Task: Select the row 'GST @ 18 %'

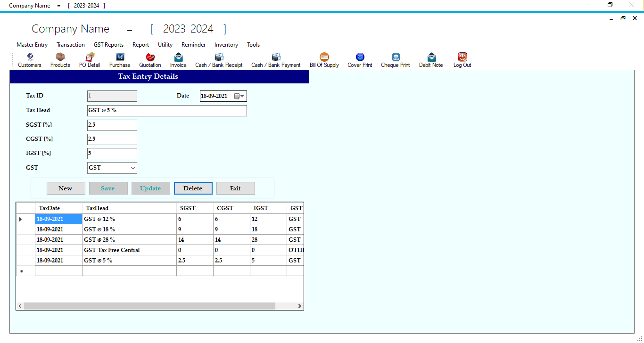Action: 160,229
